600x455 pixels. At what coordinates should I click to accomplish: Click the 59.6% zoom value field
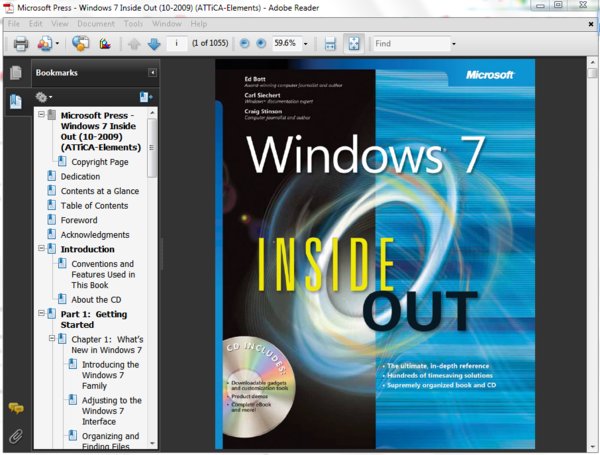coord(287,44)
